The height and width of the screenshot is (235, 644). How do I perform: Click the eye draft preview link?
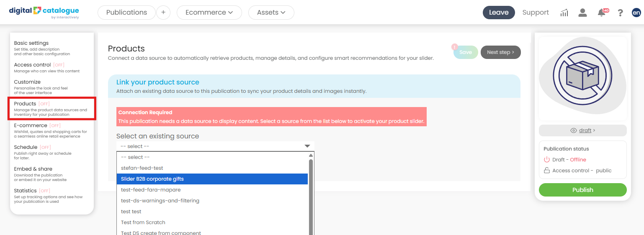582,130
